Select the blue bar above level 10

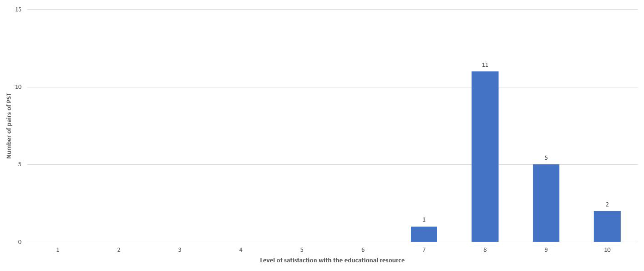[607, 226]
